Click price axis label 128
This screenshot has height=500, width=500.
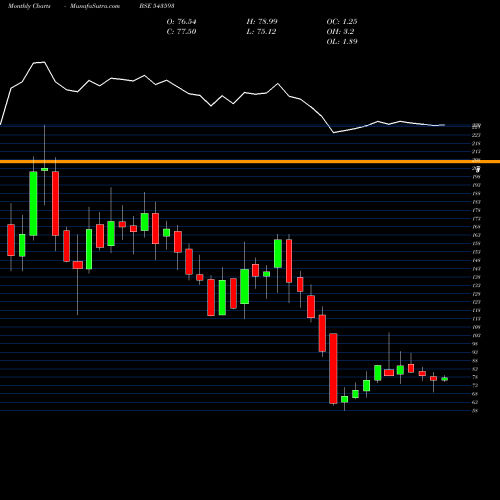click(x=476, y=294)
